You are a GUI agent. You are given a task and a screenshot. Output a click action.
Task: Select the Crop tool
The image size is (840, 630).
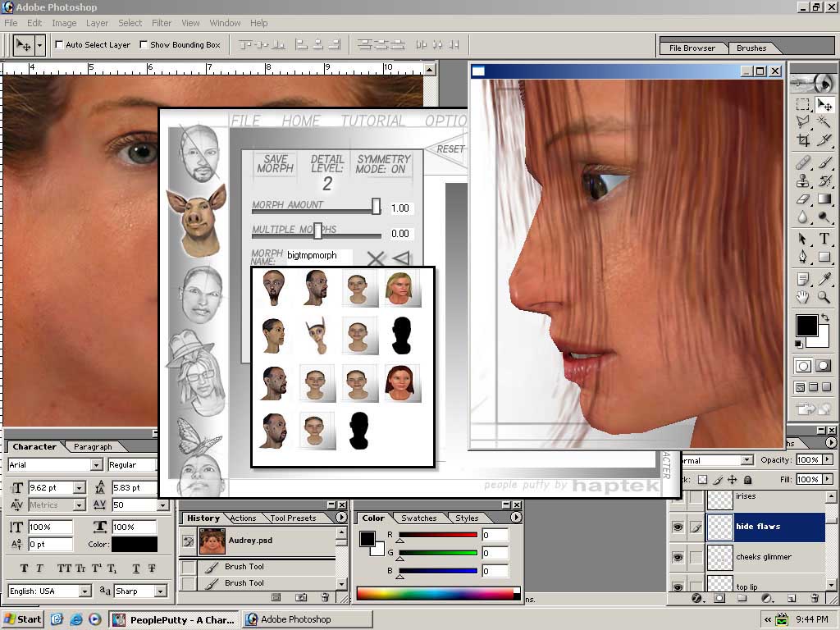[x=802, y=140]
